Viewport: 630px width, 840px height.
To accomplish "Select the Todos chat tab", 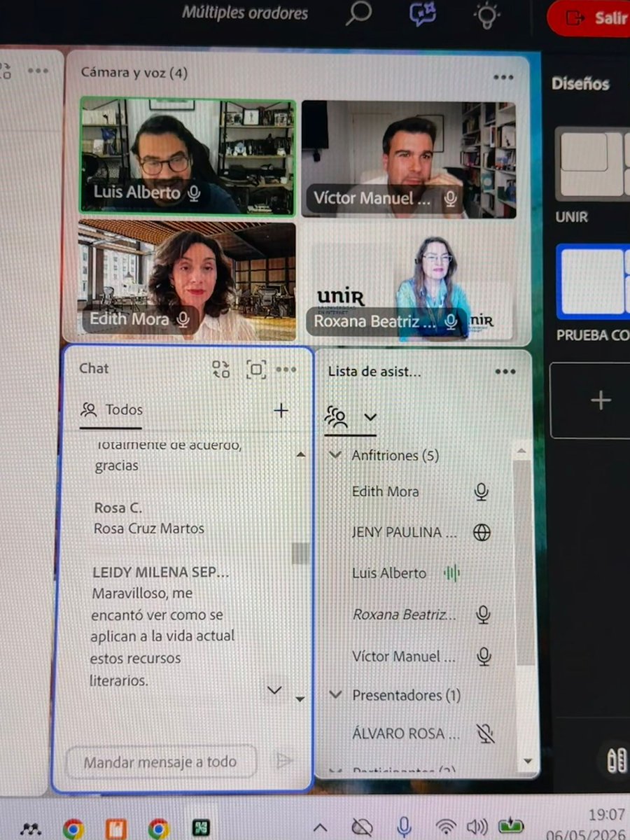I will pos(112,410).
